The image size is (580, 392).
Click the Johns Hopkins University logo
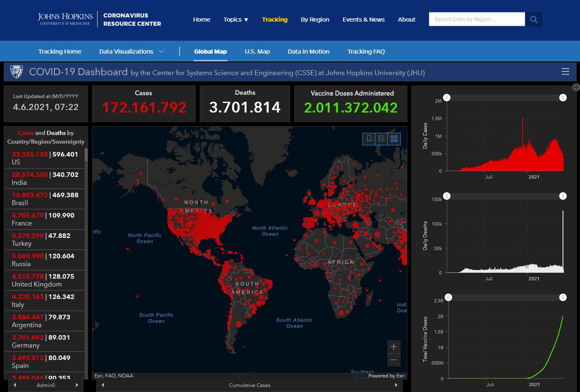pos(65,19)
